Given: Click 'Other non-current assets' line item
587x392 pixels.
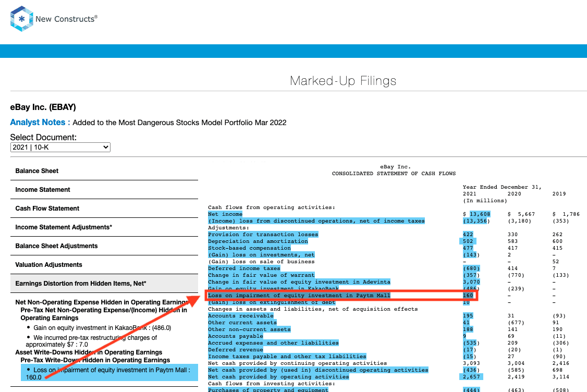Looking at the screenshot, I should pyautogui.click(x=249, y=329).
